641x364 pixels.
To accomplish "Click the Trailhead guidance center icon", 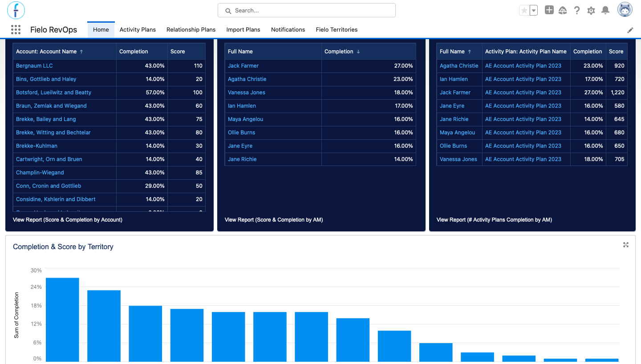I will pyautogui.click(x=563, y=10).
